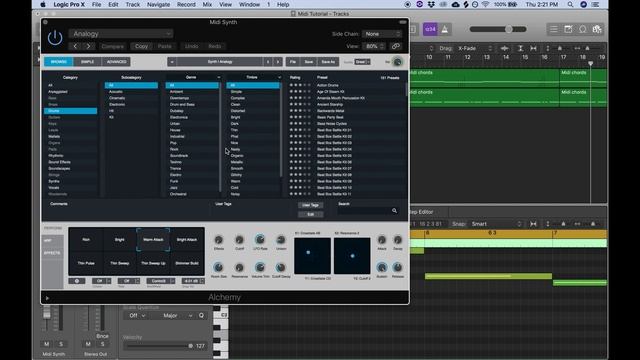Click the Dropbox menu bar icon
The height and width of the screenshot is (360, 640).
click(x=431, y=4)
